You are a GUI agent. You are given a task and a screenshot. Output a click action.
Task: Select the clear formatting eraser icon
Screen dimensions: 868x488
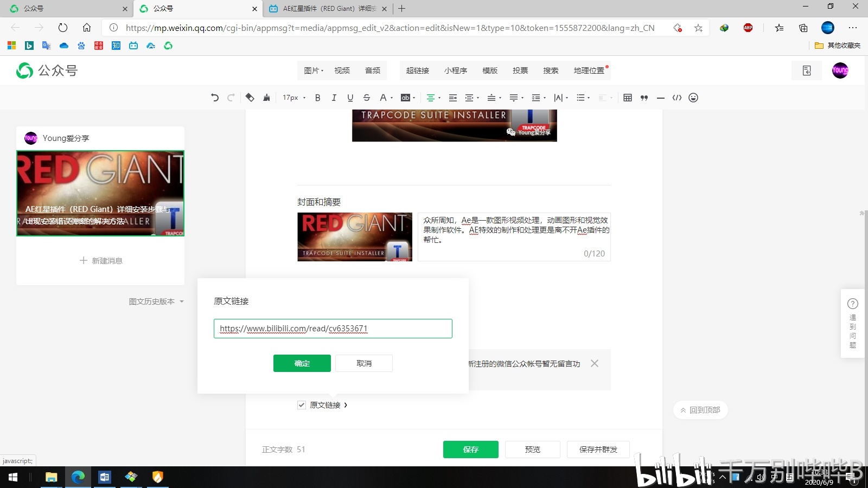[250, 98]
